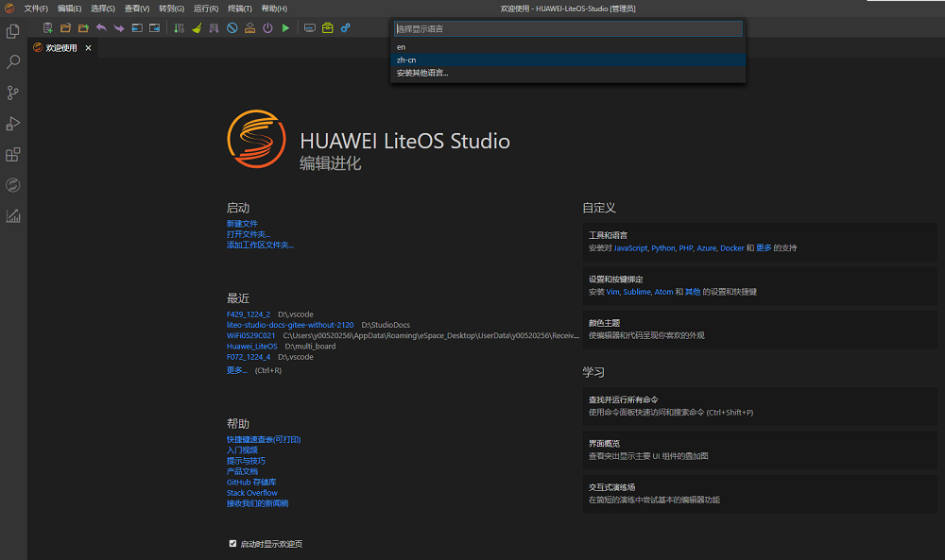
Task: Open the 颜色主题 customization card
Action: (x=760, y=330)
